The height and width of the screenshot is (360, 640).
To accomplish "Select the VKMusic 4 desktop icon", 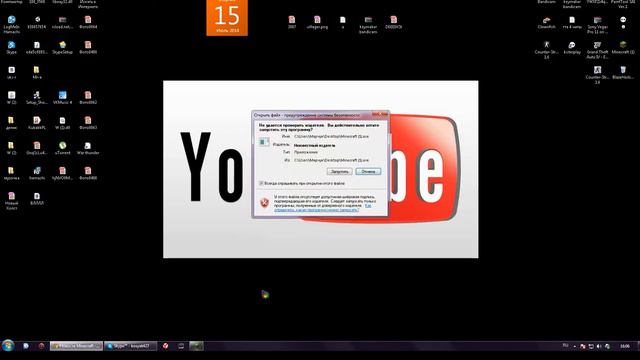I will (x=62, y=98).
